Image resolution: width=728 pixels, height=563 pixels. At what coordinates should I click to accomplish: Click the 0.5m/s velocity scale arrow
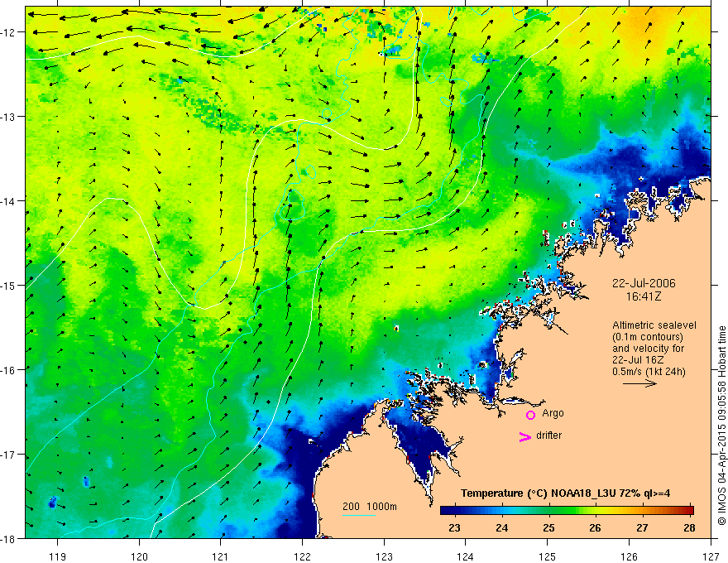[x=639, y=383]
